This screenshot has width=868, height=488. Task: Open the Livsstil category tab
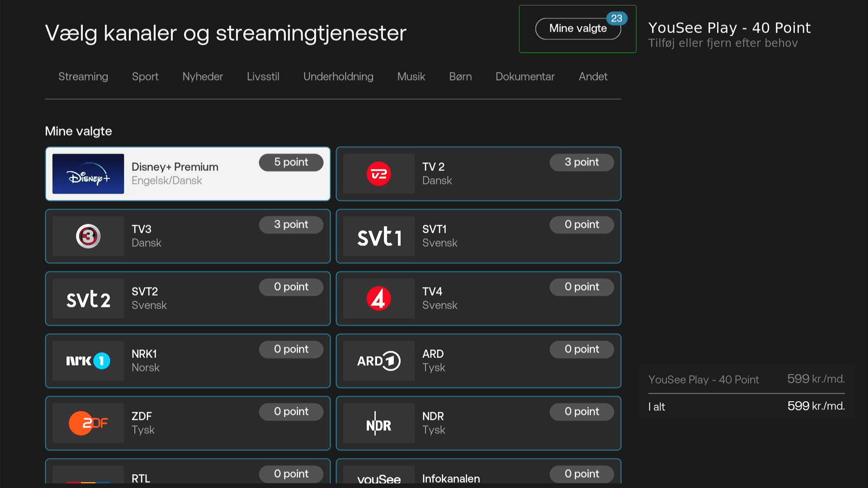pos(263,77)
